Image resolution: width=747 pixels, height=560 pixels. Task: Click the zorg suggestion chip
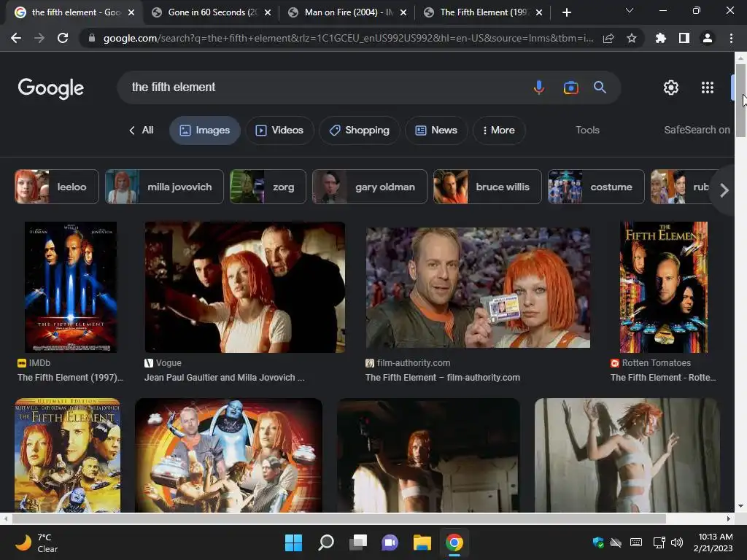coord(268,187)
